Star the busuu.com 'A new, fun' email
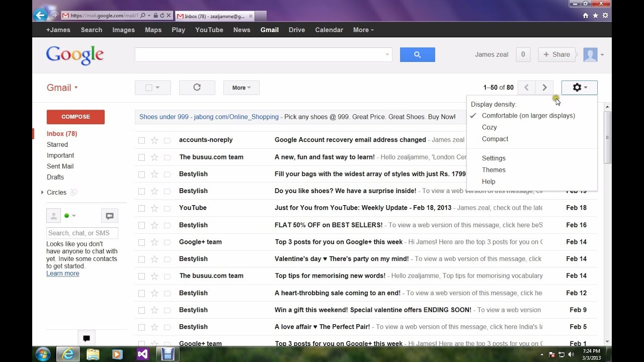644x362 pixels. click(154, 157)
